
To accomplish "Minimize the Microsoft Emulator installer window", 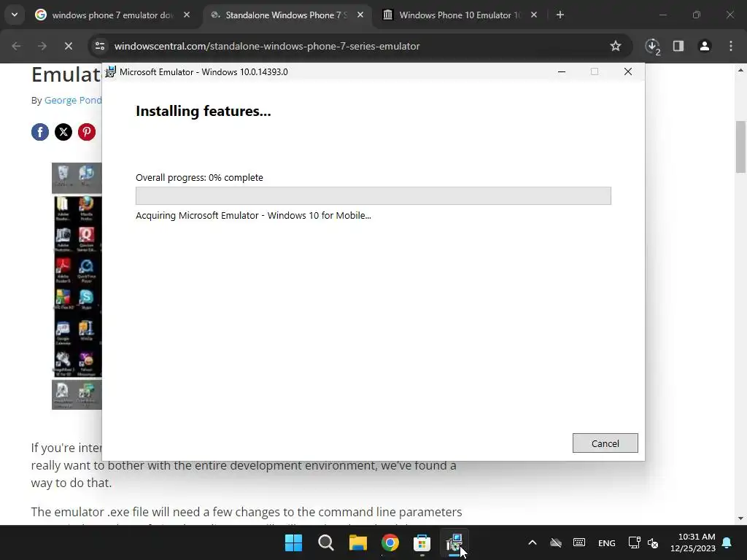I will tap(562, 72).
